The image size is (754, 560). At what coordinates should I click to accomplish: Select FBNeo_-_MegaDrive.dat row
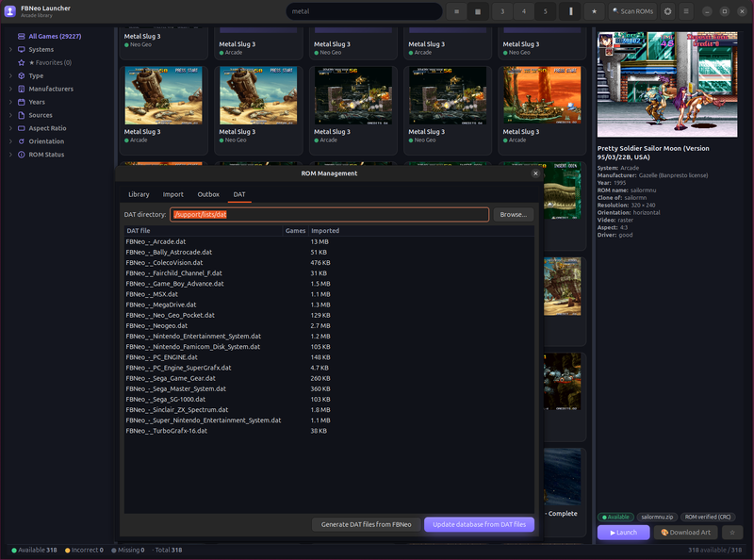(x=329, y=305)
